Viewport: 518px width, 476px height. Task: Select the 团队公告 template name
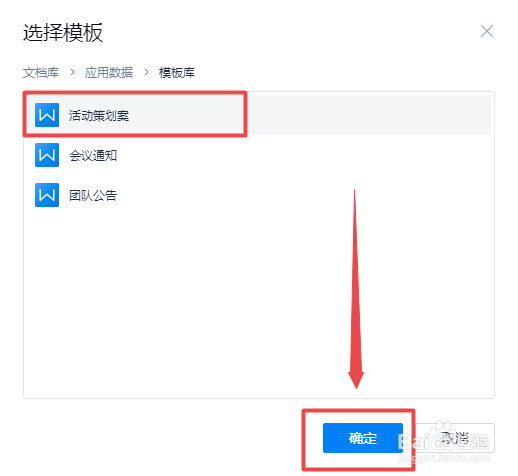tap(93, 195)
